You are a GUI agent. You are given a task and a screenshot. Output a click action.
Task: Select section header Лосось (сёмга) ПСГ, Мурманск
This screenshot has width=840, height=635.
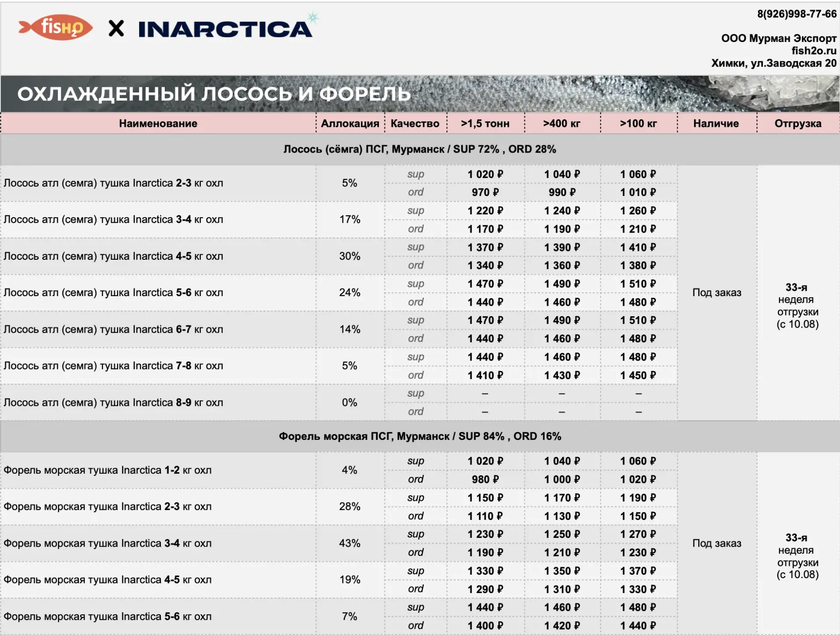pos(420,149)
